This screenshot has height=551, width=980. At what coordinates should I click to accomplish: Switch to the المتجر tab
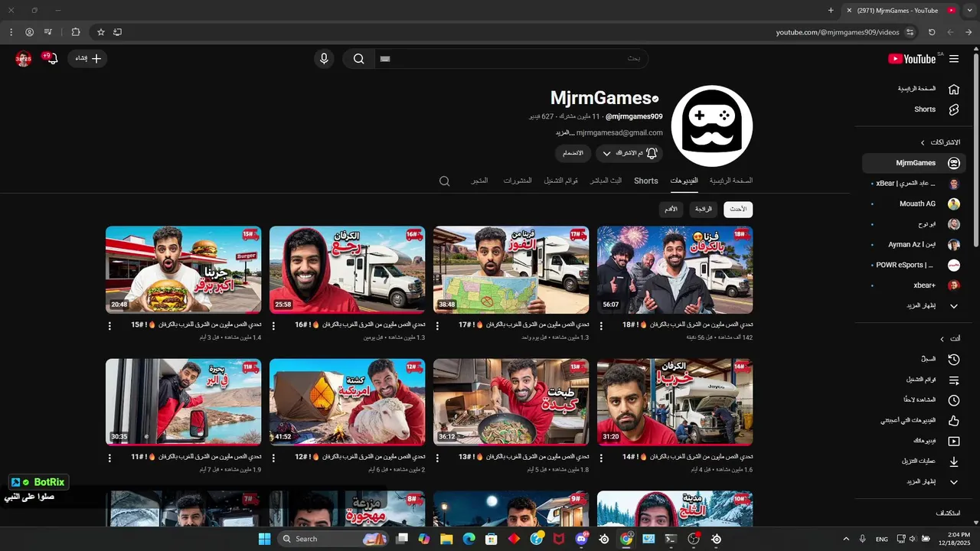tap(479, 181)
